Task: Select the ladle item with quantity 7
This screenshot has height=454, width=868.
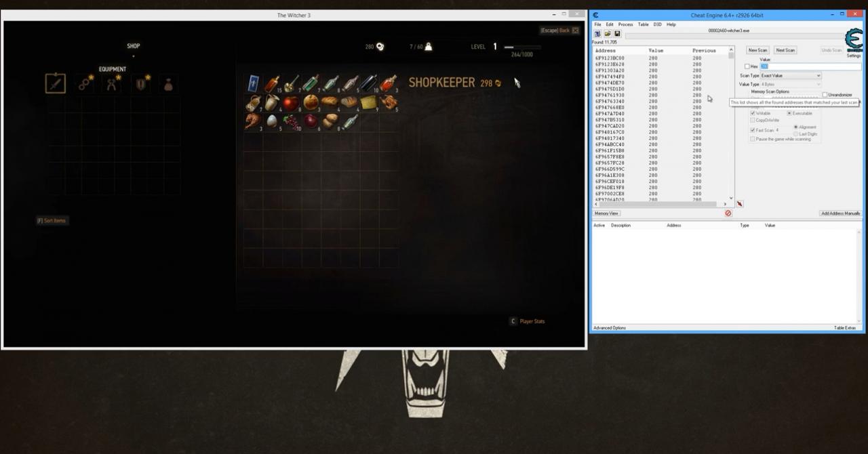Action: tap(292, 84)
